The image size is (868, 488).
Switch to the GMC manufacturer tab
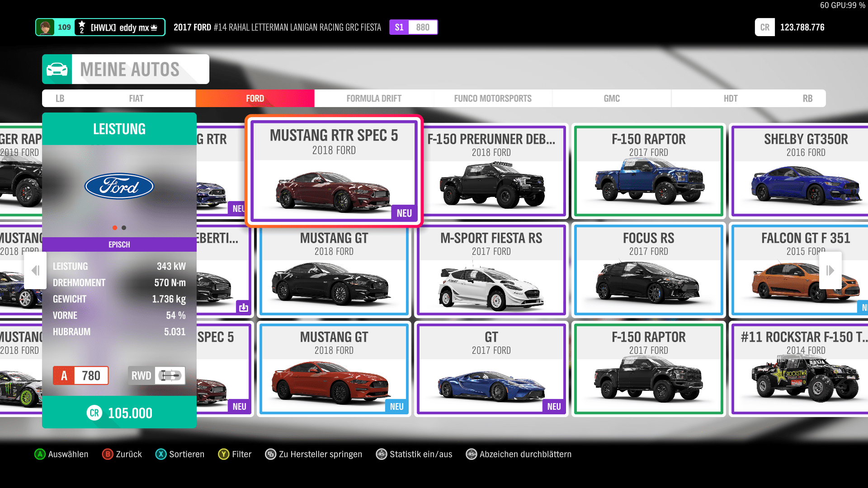coord(612,99)
